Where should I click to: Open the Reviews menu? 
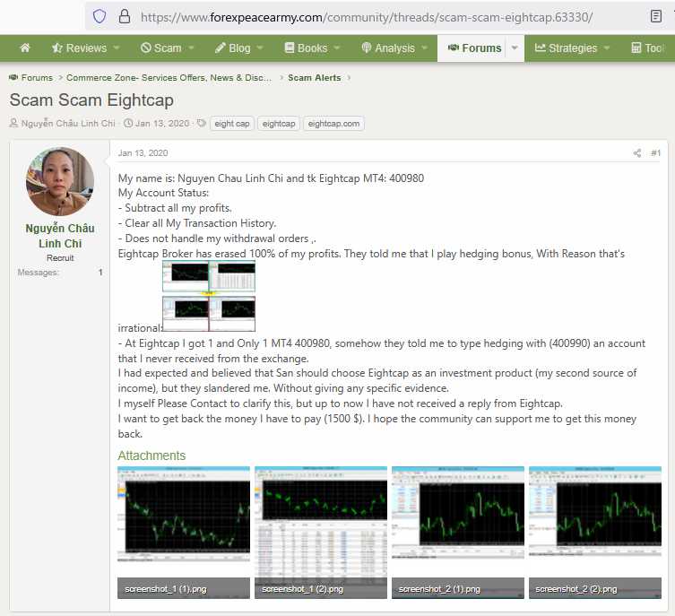(79, 48)
